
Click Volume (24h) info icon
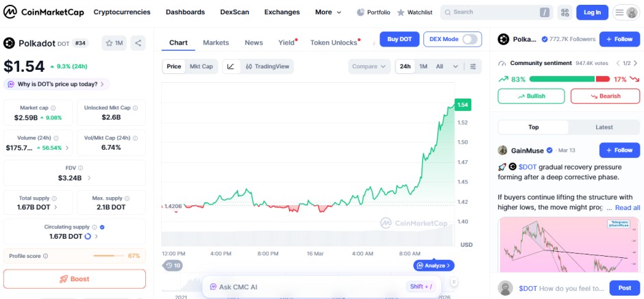pyautogui.click(x=56, y=138)
